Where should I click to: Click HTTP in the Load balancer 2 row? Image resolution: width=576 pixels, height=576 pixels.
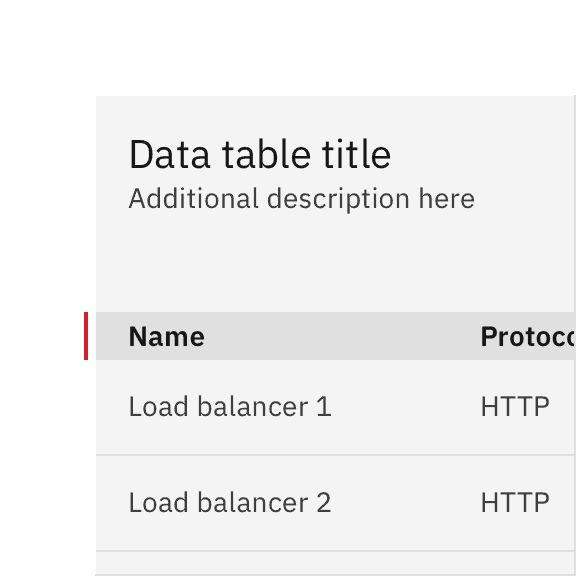pyautogui.click(x=515, y=503)
